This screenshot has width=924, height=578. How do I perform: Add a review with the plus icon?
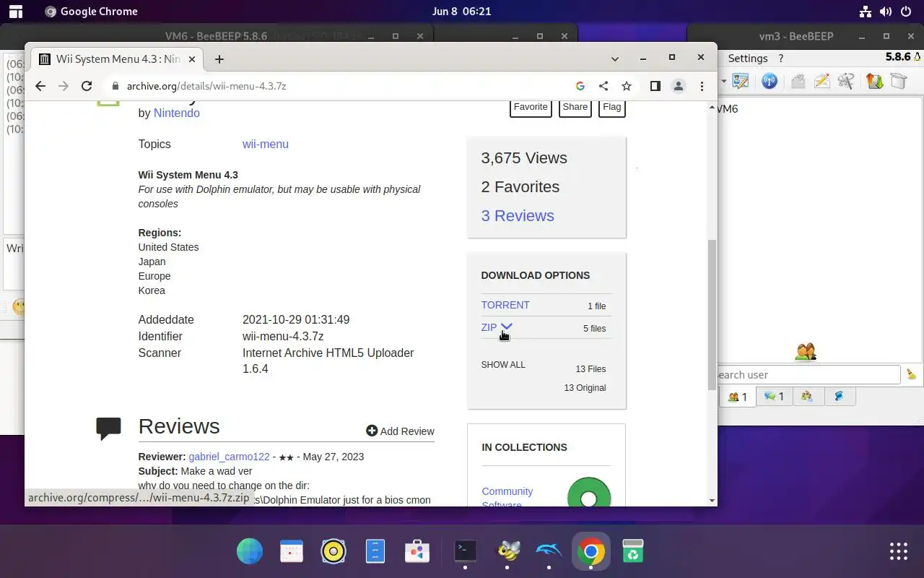click(372, 431)
